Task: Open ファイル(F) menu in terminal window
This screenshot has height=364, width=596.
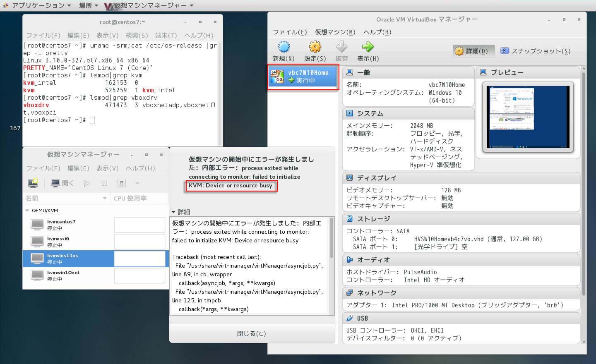Action: pyautogui.click(x=43, y=36)
